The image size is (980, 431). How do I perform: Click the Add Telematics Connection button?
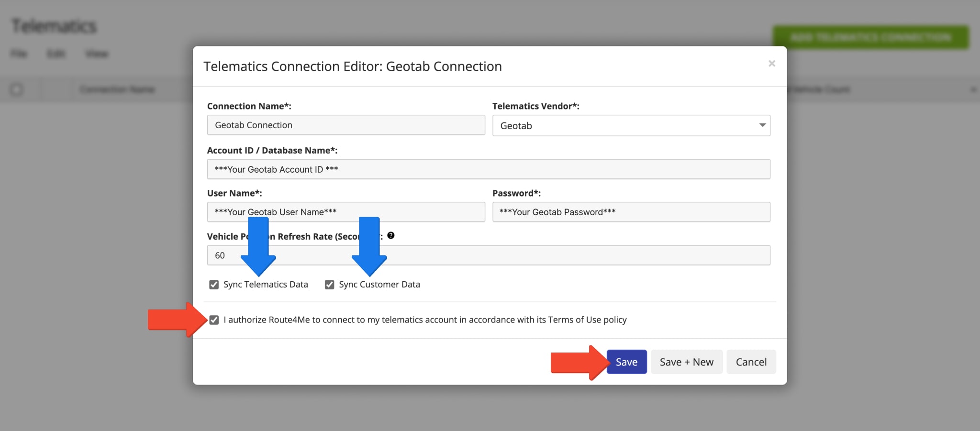(x=870, y=37)
